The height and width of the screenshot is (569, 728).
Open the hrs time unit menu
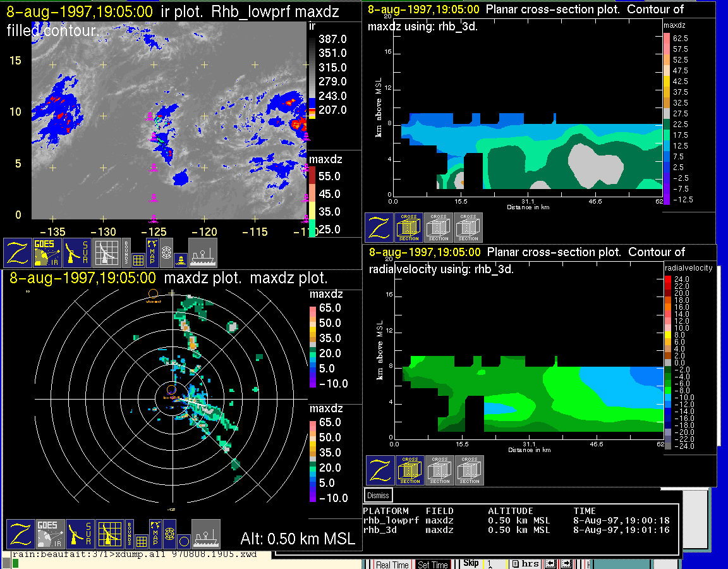tap(525, 564)
